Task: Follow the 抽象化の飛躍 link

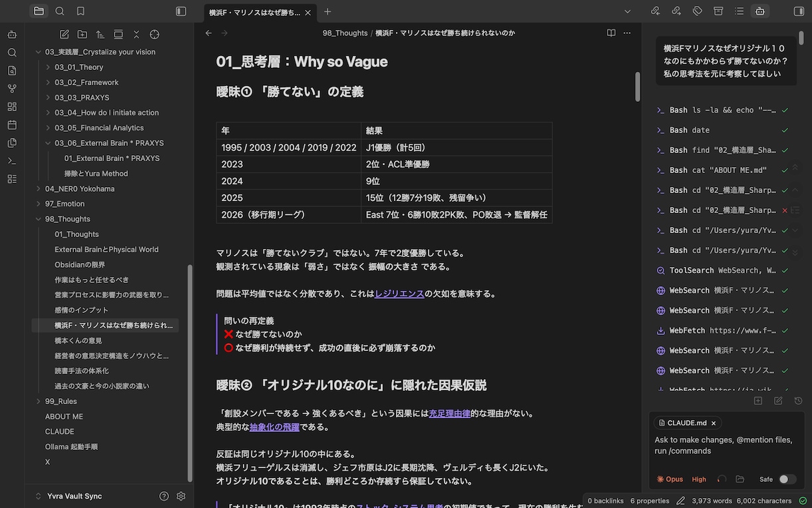Action: point(274,427)
